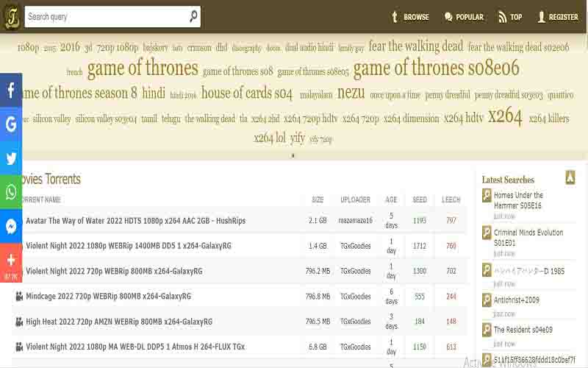Select the 1712 seed count cell

pos(420,246)
